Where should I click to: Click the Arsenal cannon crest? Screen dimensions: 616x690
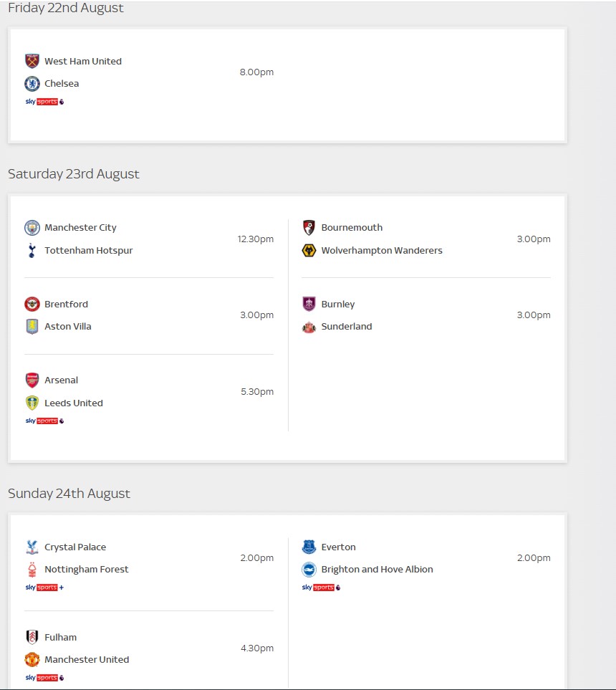click(32, 380)
